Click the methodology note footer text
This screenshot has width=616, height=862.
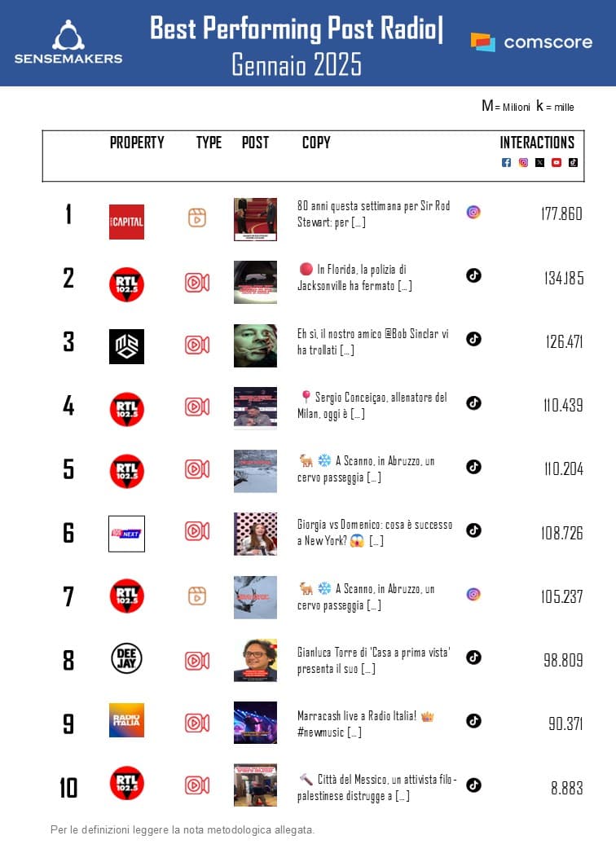(183, 830)
